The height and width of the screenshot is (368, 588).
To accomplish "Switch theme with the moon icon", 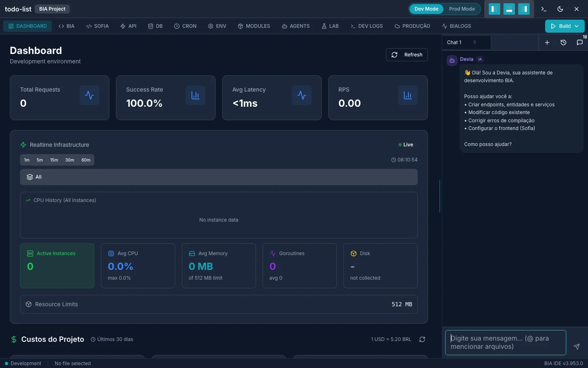I will [x=560, y=9].
